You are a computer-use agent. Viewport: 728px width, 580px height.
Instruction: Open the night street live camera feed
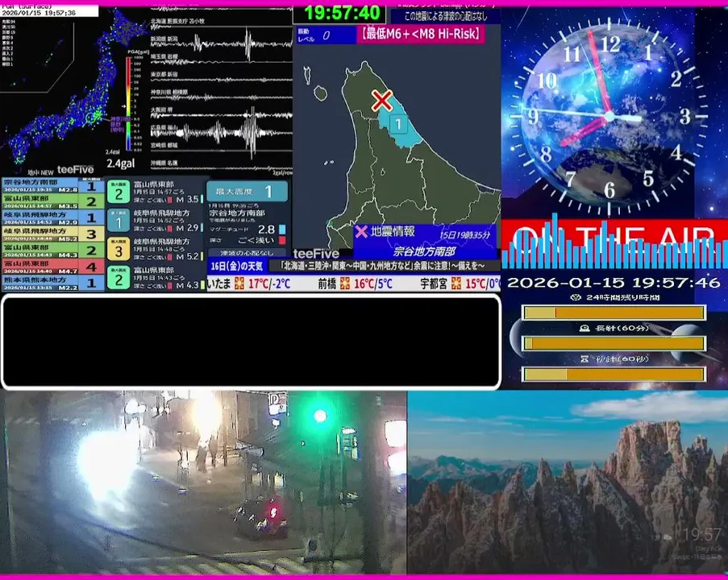pyautogui.click(x=203, y=483)
